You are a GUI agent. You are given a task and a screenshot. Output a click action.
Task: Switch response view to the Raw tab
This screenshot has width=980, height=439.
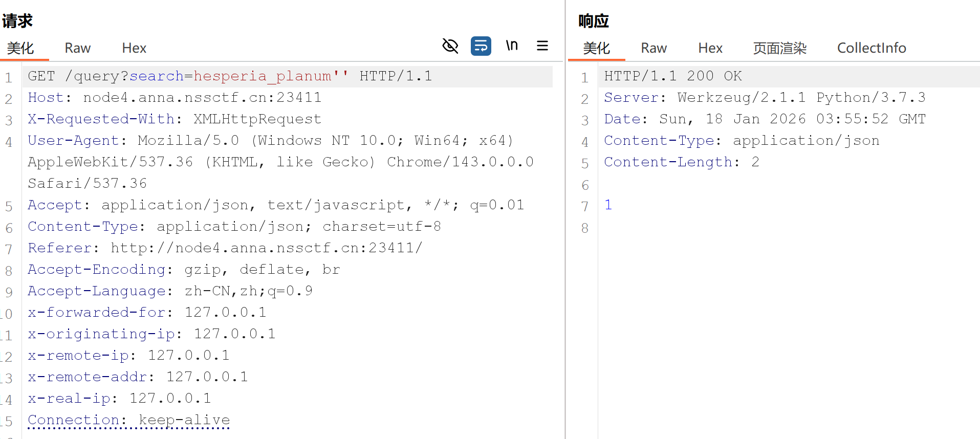coord(654,48)
